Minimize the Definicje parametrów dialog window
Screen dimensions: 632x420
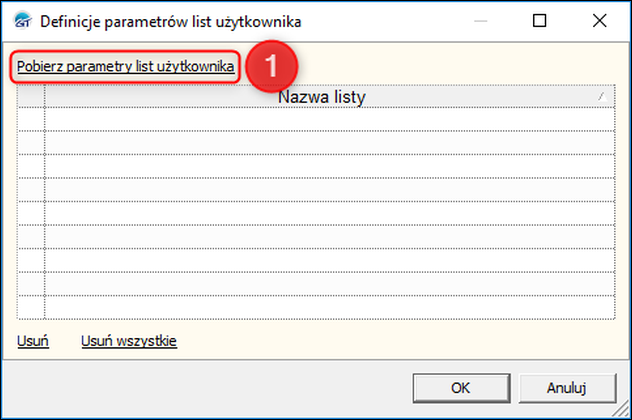[483, 20]
